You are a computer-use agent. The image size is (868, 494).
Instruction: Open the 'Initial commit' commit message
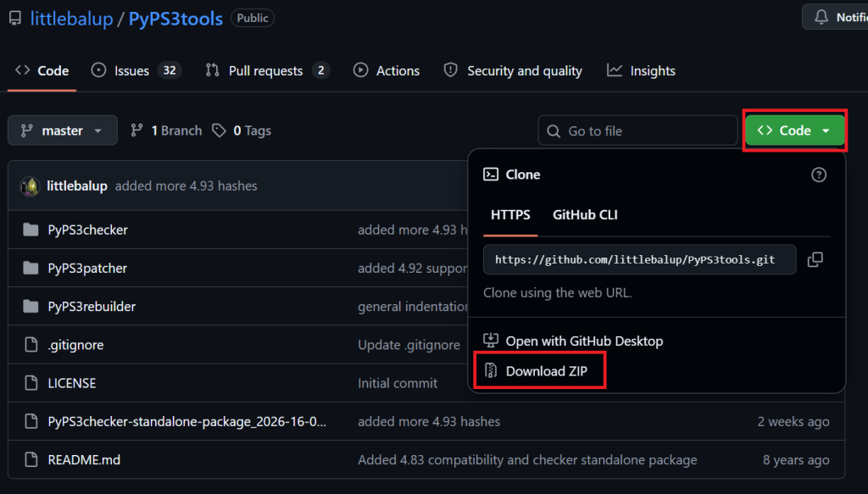click(x=398, y=383)
